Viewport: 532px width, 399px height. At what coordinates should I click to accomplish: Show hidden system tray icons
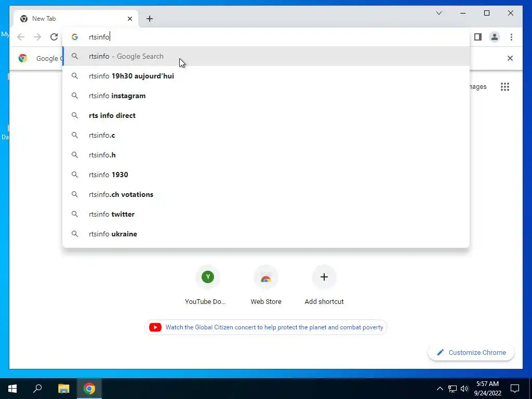pyautogui.click(x=440, y=389)
